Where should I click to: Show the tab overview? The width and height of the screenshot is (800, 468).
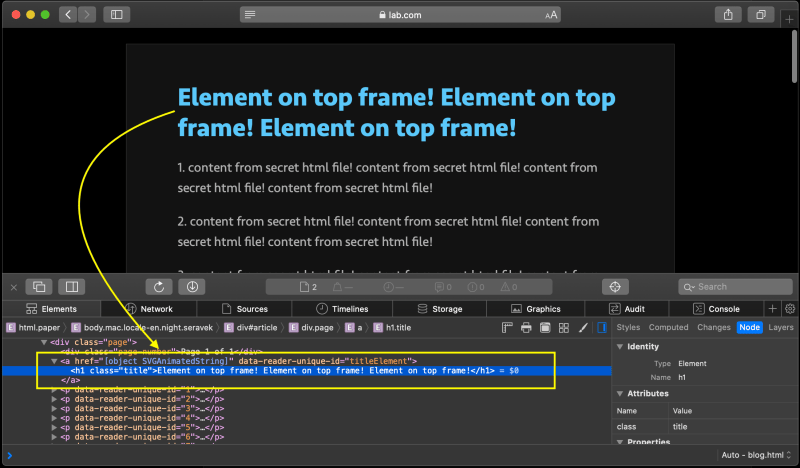point(761,14)
